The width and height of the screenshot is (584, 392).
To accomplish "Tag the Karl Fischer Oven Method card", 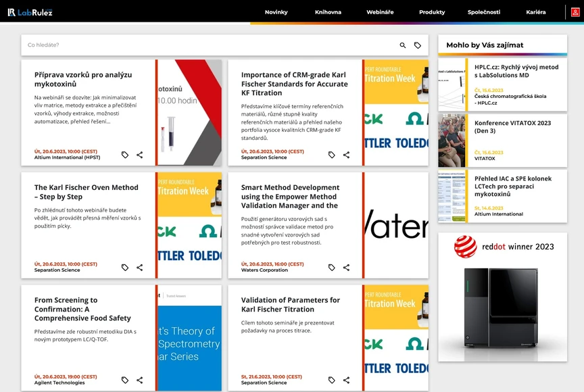I will coord(125,267).
